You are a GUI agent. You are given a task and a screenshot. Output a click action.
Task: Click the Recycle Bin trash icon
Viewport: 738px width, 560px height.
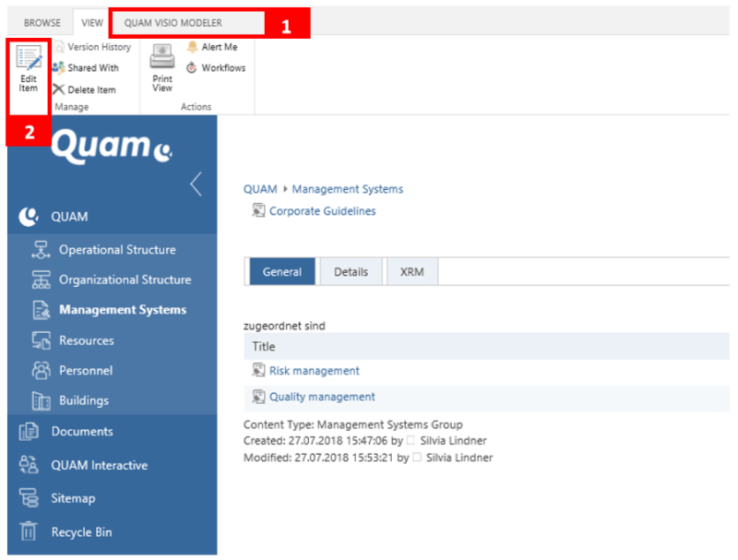(x=29, y=531)
